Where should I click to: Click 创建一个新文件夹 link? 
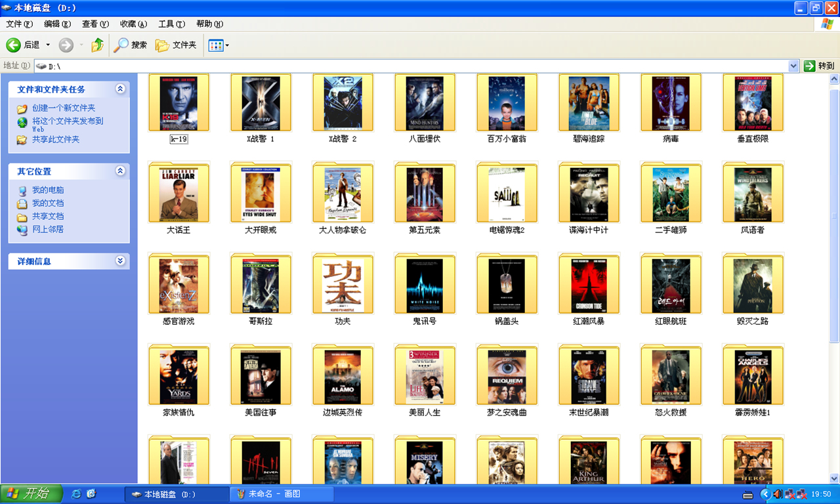pos(64,108)
